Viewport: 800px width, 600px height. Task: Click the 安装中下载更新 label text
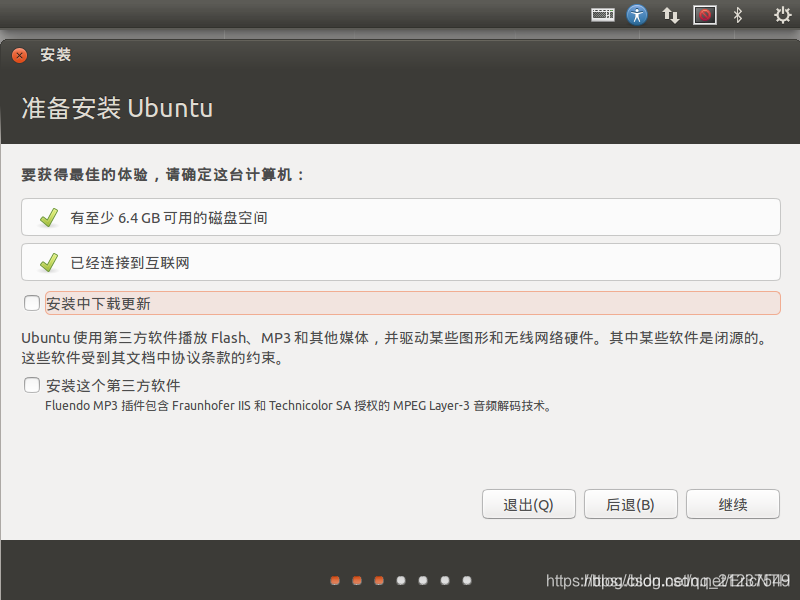(98, 304)
